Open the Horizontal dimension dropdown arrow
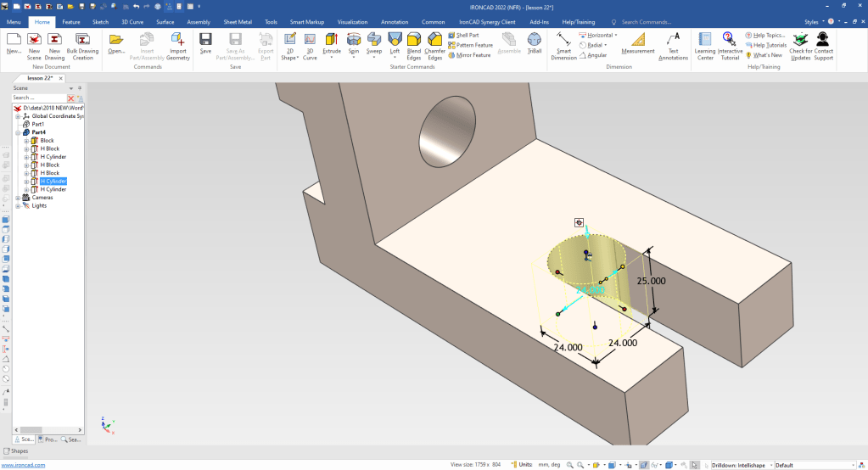 [615, 36]
